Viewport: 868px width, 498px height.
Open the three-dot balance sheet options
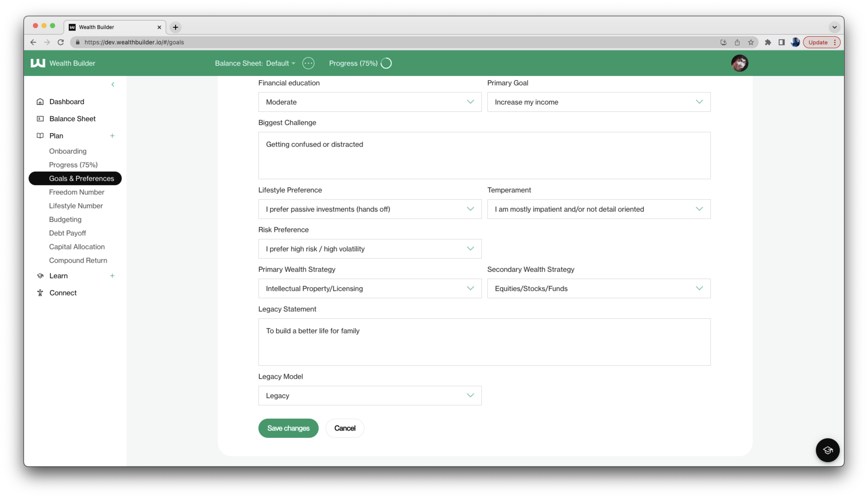coord(308,63)
